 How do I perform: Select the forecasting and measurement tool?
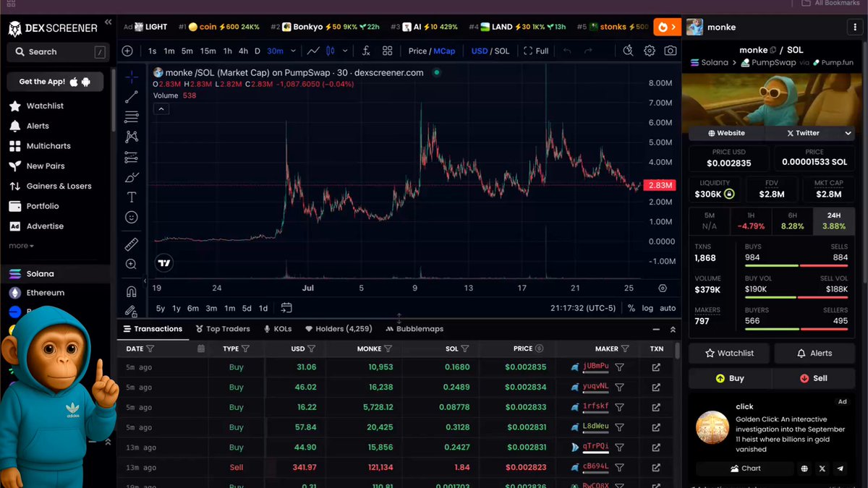[x=132, y=157]
